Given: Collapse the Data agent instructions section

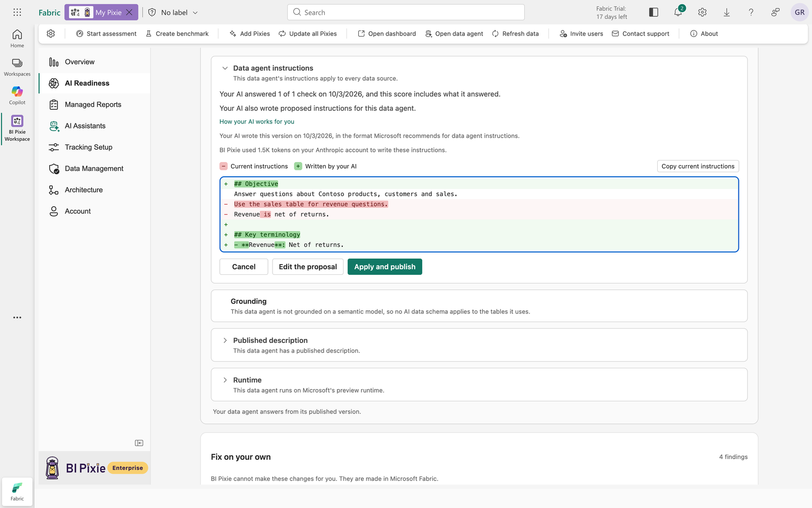Looking at the screenshot, I should (225, 68).
